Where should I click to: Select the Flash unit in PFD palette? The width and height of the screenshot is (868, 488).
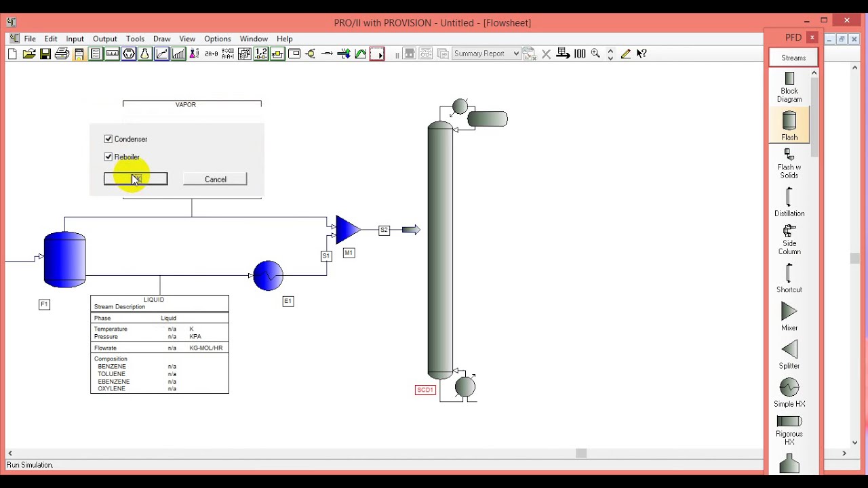pyautogui.click(x=789, y=126)
